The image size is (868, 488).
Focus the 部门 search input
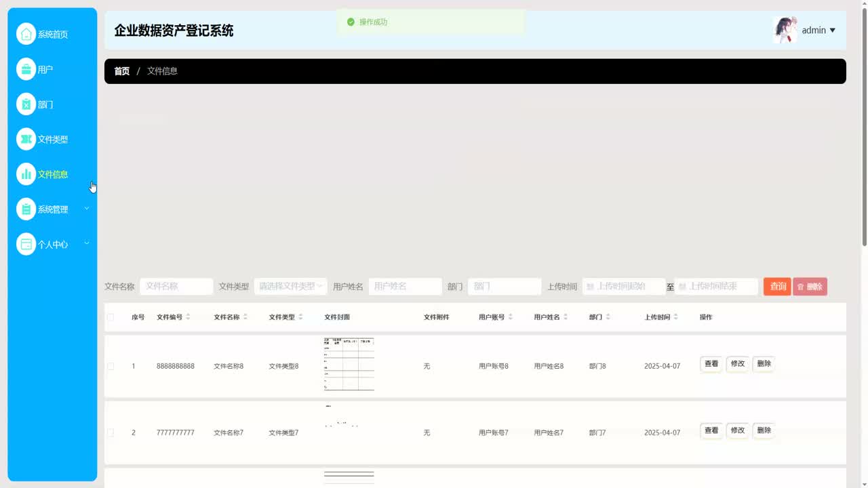(x=505, y=287)
